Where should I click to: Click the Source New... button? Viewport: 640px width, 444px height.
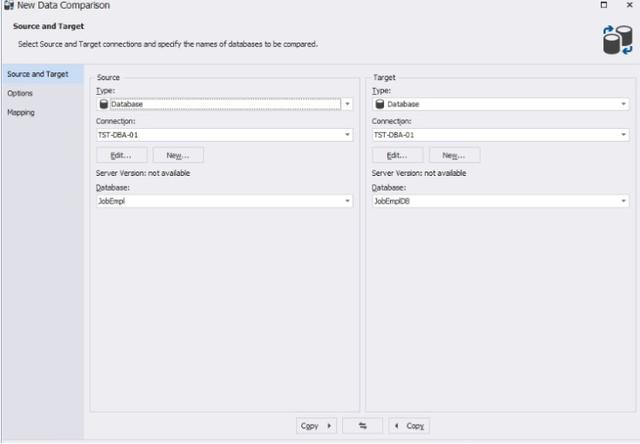point(178,155)
